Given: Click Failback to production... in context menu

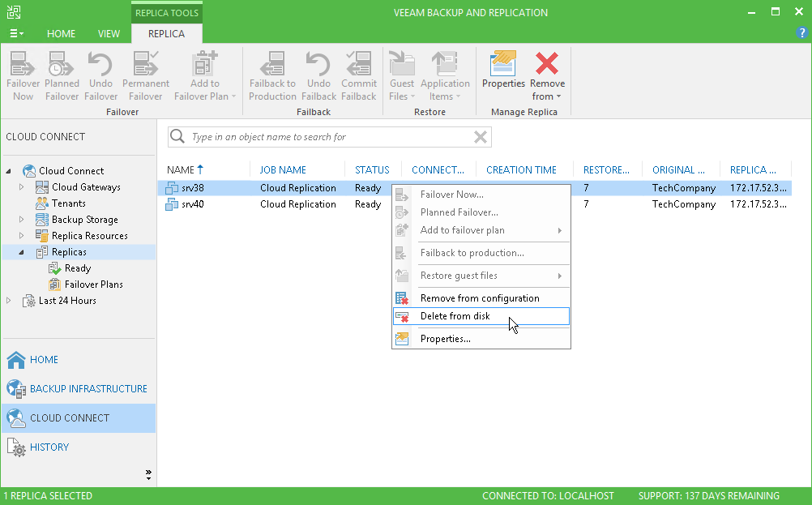Looking at the screenshot, I should (x=481, y=253).
